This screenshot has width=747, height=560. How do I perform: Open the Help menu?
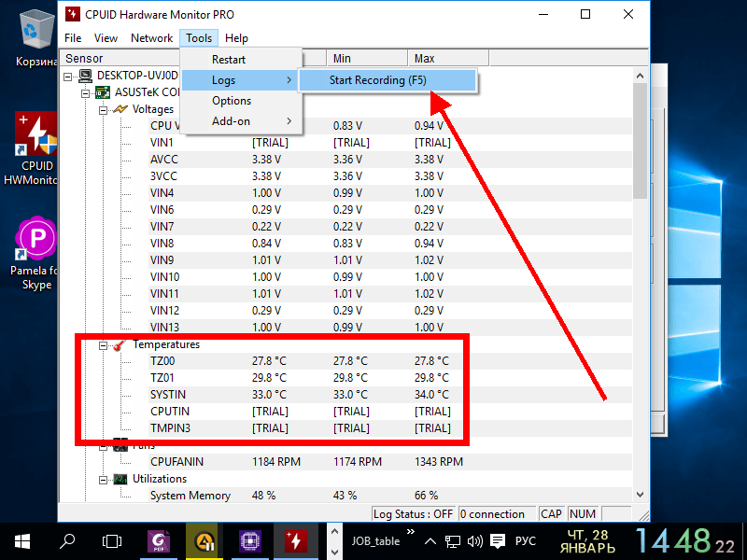236,38
